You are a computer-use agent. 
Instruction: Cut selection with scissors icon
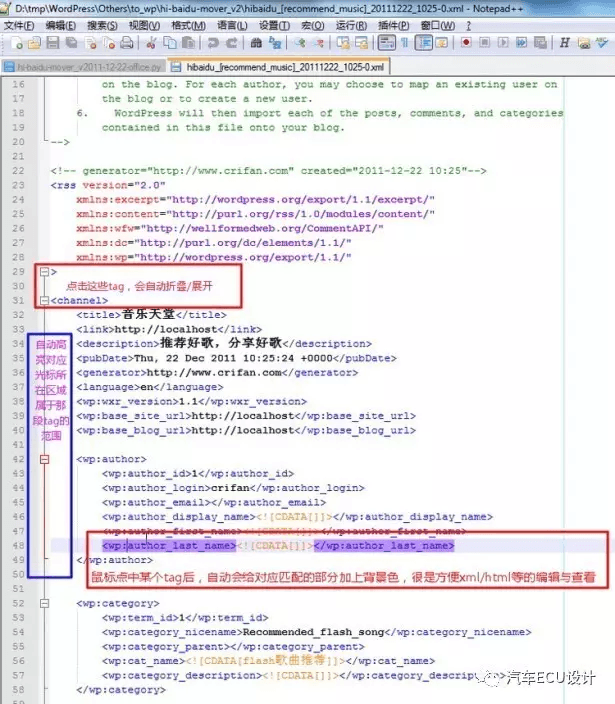click(151, 43)
